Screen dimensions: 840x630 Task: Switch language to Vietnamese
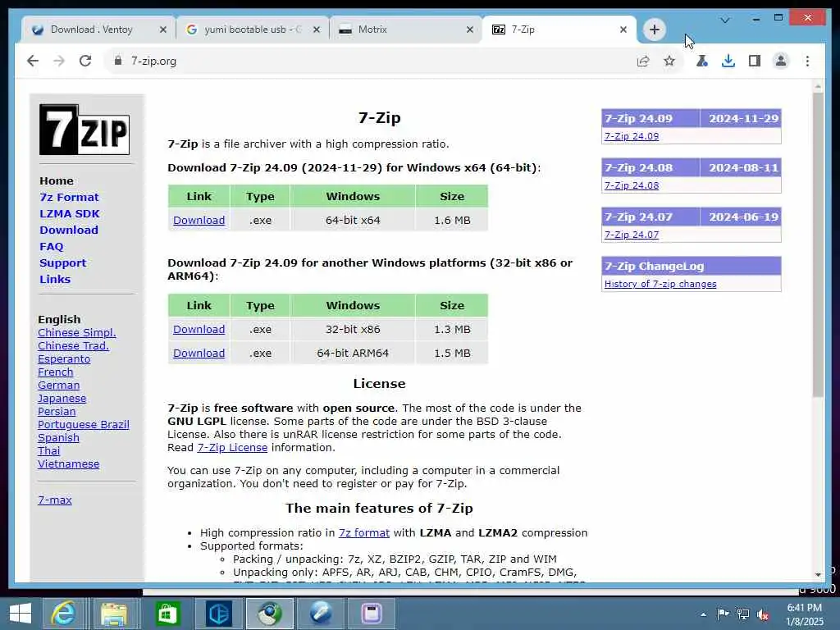point(68,464)
